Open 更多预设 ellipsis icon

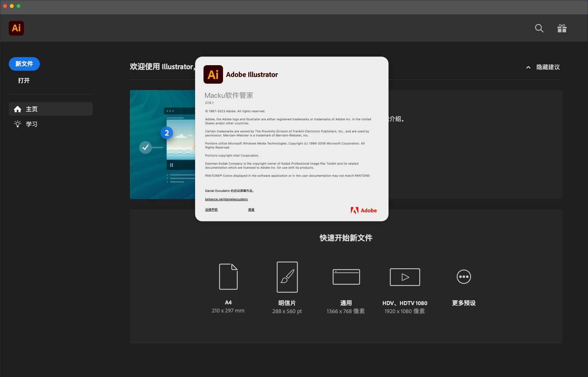(x=464, y=277)
